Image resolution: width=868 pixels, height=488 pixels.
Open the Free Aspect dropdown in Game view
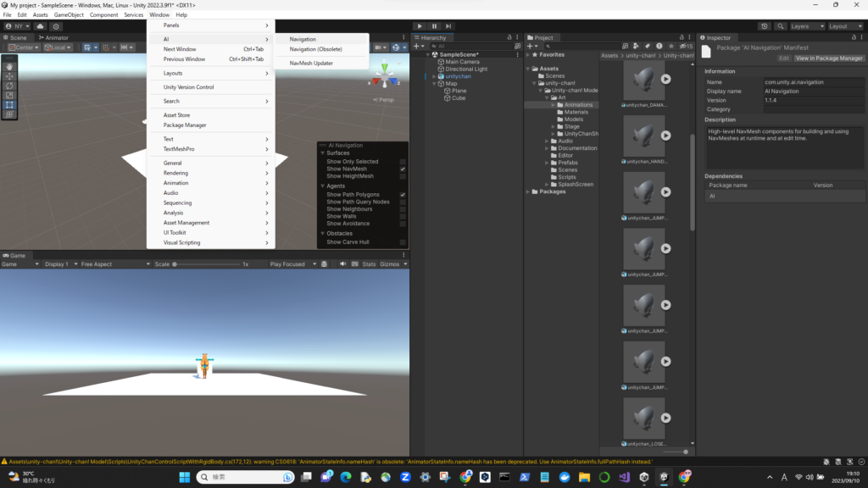pos(111,264)
